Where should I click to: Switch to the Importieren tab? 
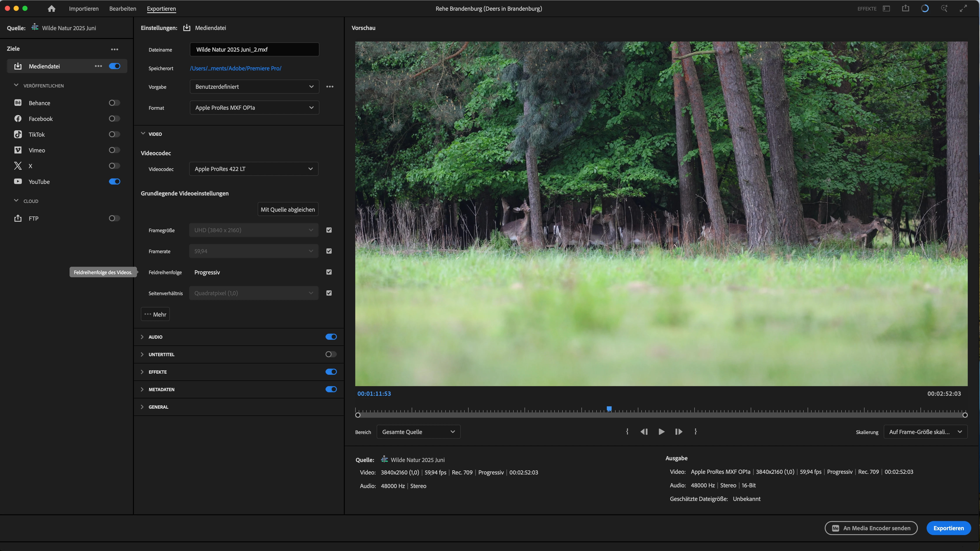pyautogui.click(x=84, y=8)
